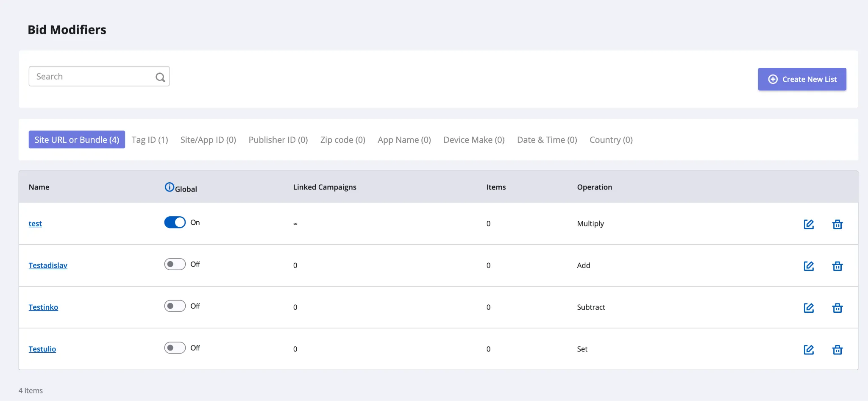This screenshot has width=868, height=401.
Task: Click the Global info icon
Action: click(x=169, y=187)
